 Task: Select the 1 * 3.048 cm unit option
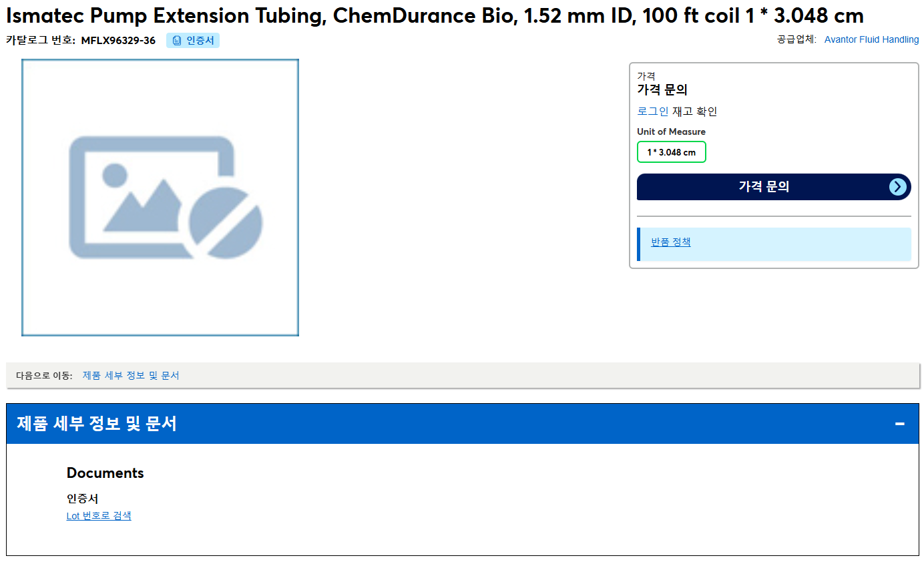pos(671,152)
